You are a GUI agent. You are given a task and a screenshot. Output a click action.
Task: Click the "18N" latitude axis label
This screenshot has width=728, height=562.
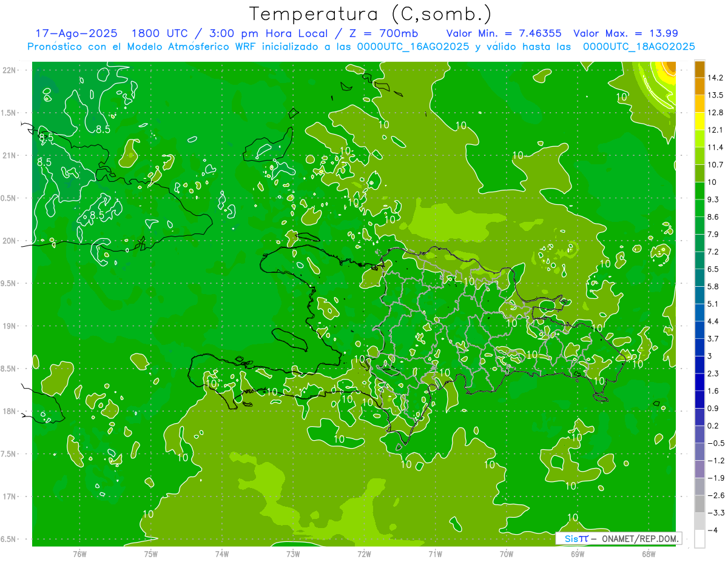click(x=9, y=412)
